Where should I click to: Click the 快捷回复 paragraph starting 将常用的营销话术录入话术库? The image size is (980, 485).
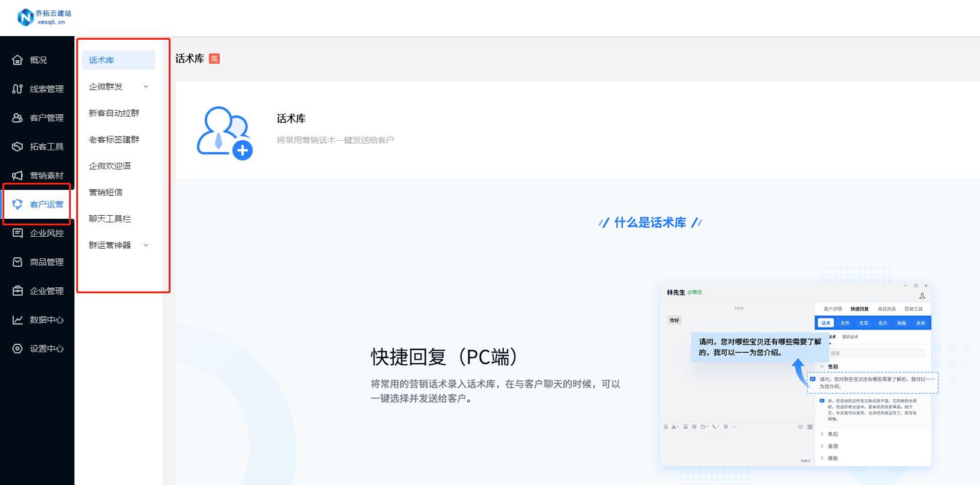[x=495, y=391]
